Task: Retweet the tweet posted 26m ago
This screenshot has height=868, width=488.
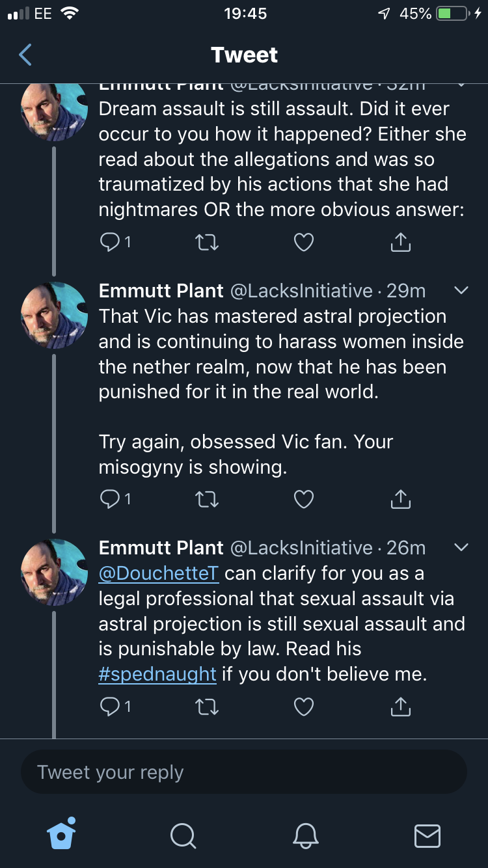Action: 207,707
